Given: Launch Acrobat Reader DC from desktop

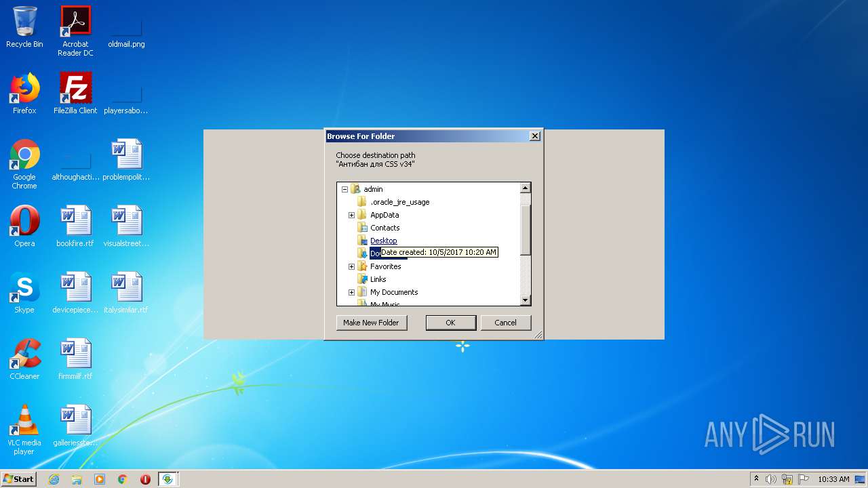Looking at the screenshot, I should pos(75,31).
